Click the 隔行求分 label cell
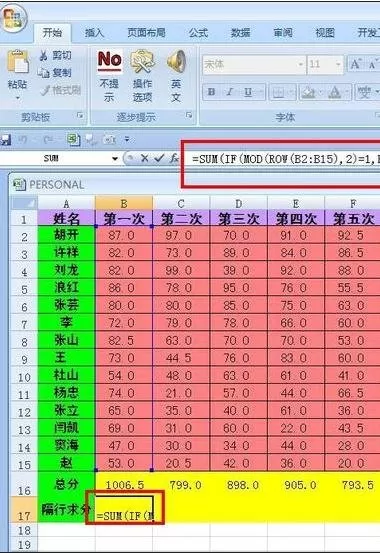 tap(66, 510)
